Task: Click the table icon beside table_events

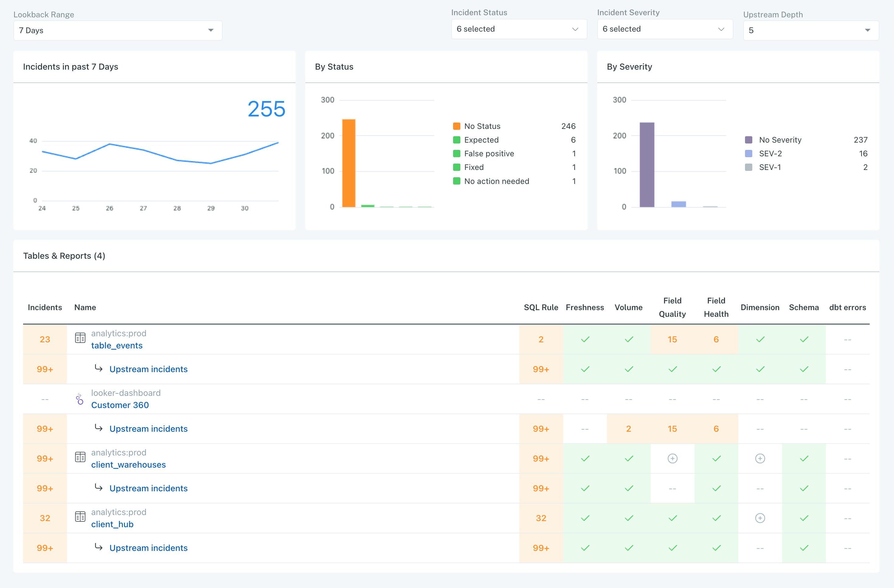Action: click(x=80, y=338)
